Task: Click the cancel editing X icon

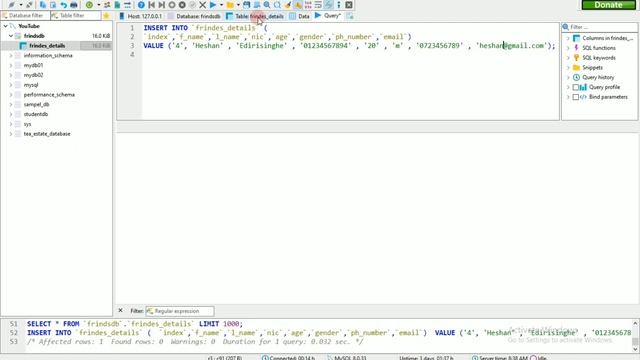Action: click(202, 5)
